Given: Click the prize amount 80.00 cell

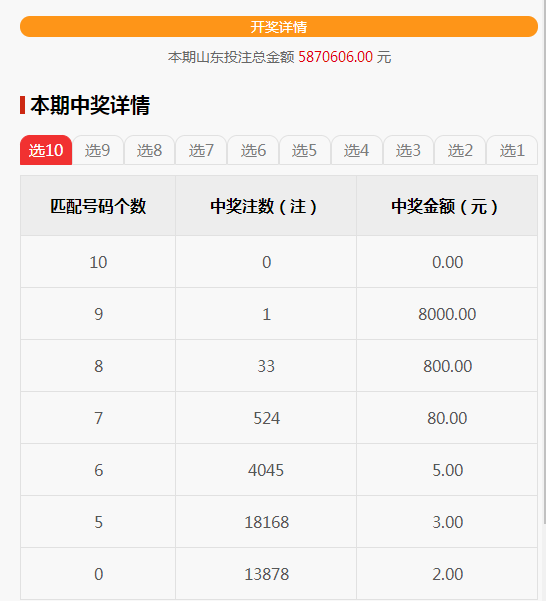Looking at the screenshot, I should pyautogui.click(x=447, y=418).
